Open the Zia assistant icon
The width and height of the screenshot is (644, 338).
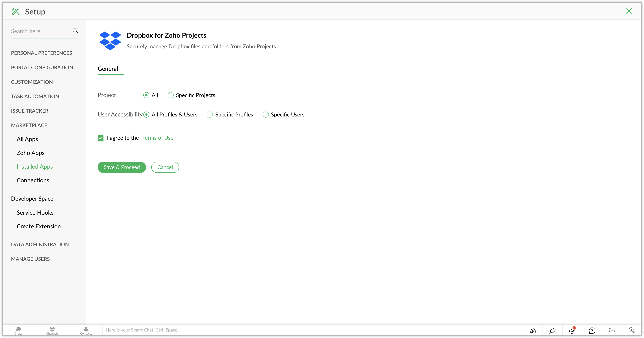tap(533, 331)
